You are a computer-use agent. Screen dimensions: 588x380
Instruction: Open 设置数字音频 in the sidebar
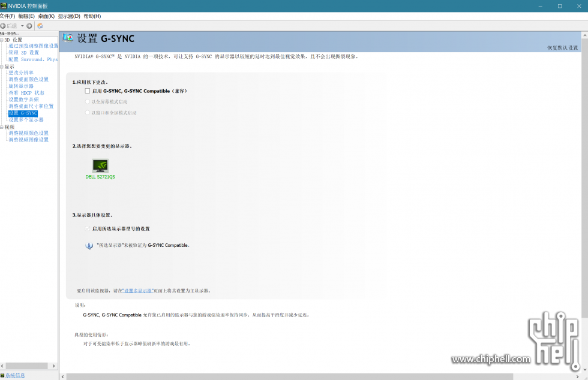pyautogui.click(x=23, y=99)
